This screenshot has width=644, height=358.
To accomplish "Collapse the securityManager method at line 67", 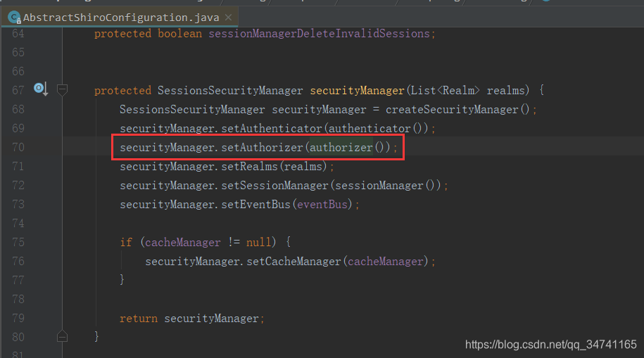I will click(x=62, y=89).
